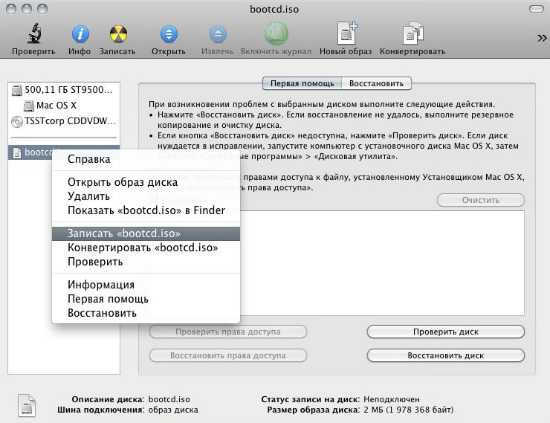
Task: Switch to the Первая помощь tab
Action: (302, 83)
